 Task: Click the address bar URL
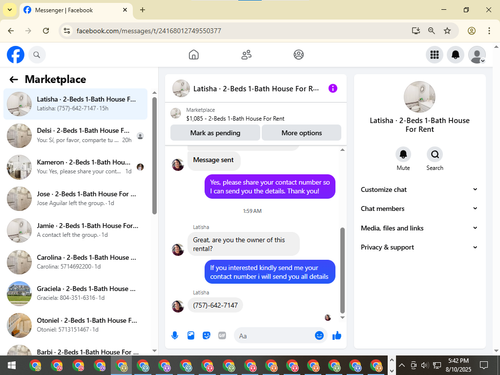(149, 31)
